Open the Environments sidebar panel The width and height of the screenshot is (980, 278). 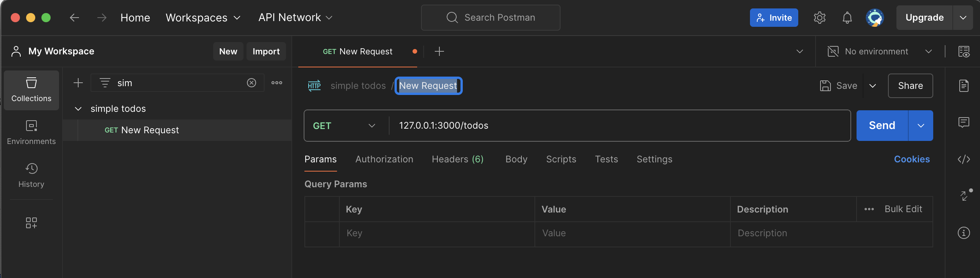[x=31, y=132]
